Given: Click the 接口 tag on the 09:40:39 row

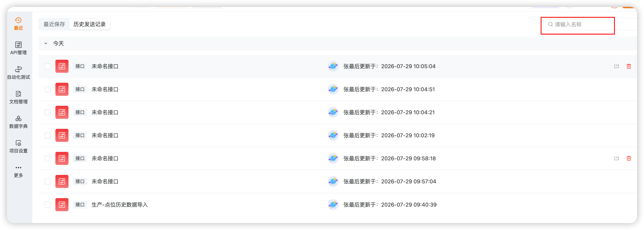Looking at the screenshot, I should coord(80,204).
